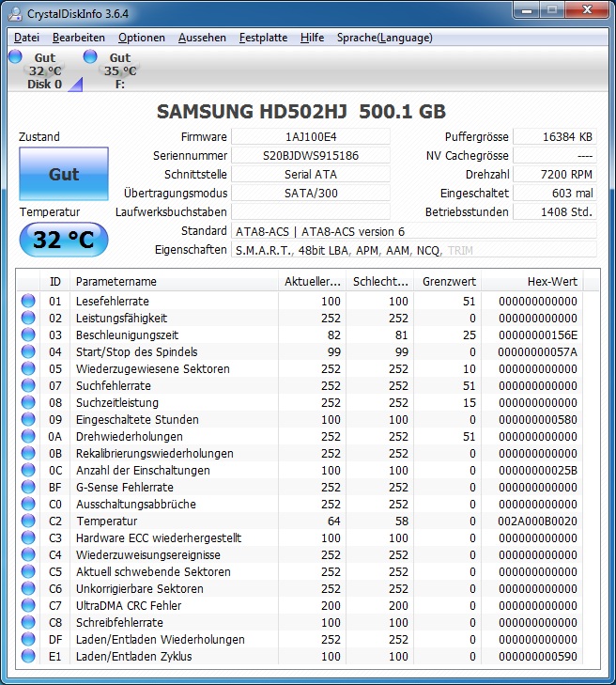Click the status orb for Hardware ECC wiederhergestellt
616x685 pixels.
point(28,537)
